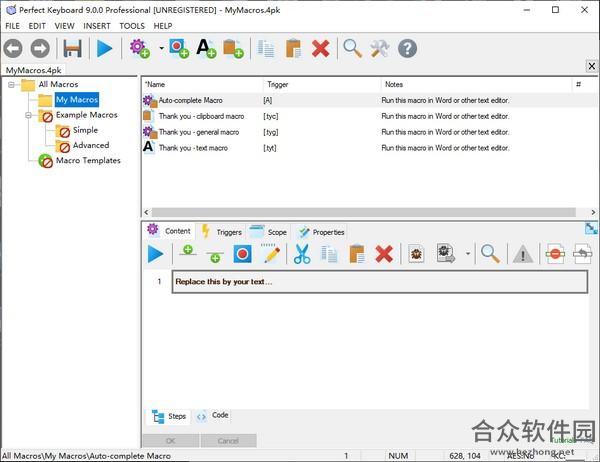The height and width of the screenshot is (462, 600).
Task: Copy step with editor copy icon
Action: tap(329, 254)
